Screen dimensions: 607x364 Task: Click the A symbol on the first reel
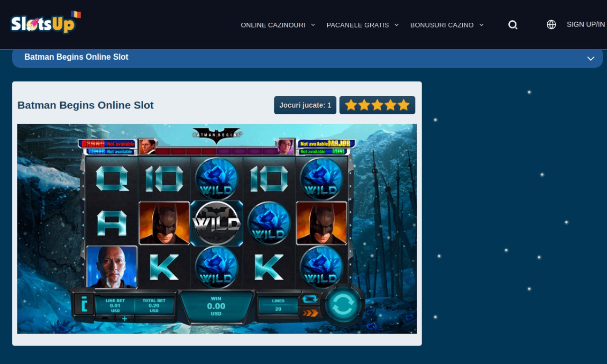(x=112, y=223)
